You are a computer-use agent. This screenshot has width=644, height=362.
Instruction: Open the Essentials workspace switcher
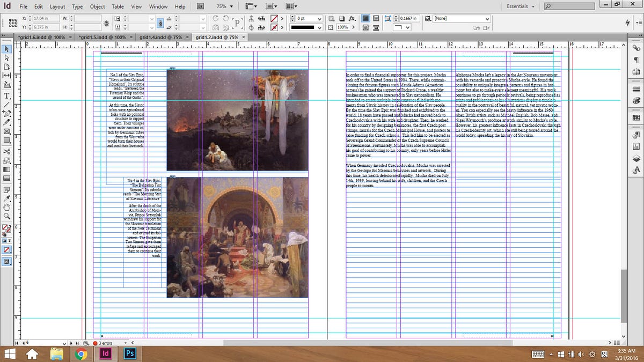(x=521, y=6)
